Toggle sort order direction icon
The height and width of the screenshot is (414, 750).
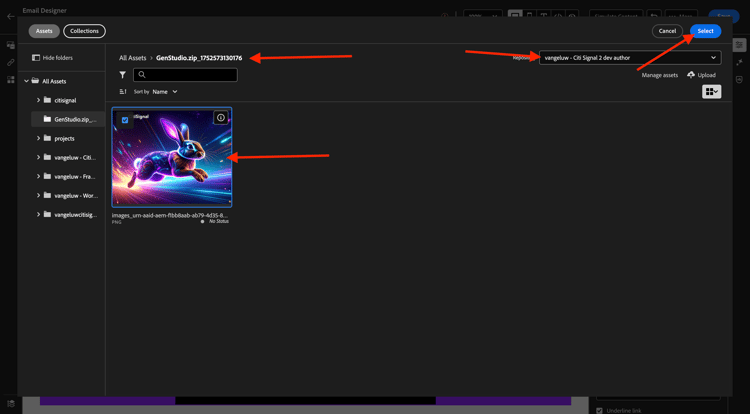[x=123, y=92]
